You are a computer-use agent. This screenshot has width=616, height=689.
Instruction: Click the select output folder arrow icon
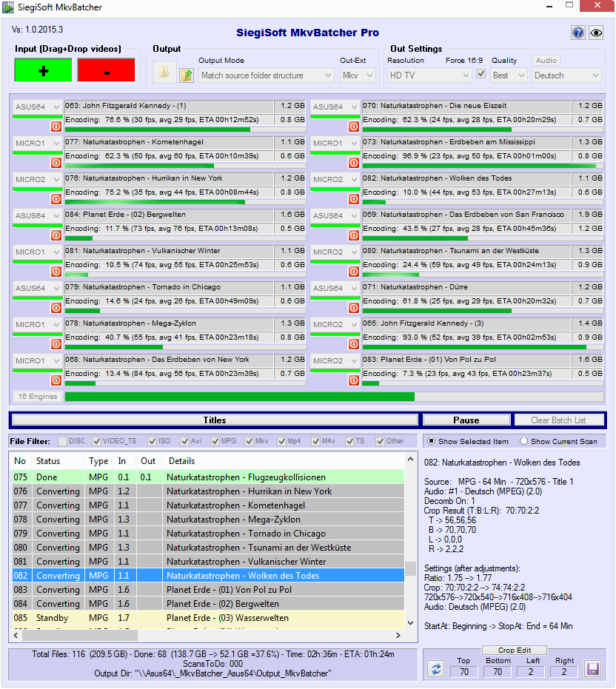187,75
